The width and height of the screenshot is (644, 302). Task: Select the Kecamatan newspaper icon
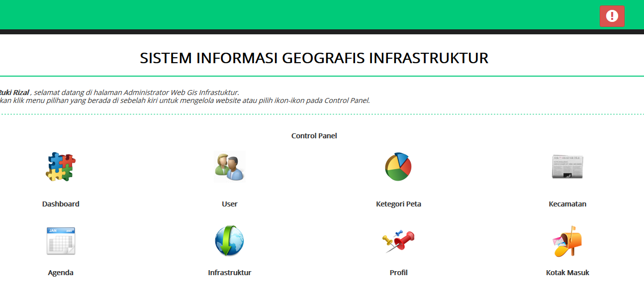pos(567,167)
